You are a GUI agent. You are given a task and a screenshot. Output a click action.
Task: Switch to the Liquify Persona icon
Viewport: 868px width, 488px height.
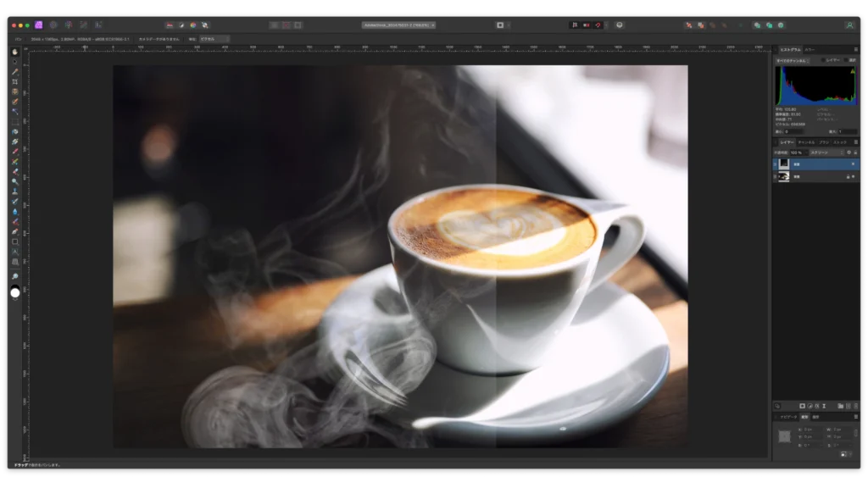53,25
